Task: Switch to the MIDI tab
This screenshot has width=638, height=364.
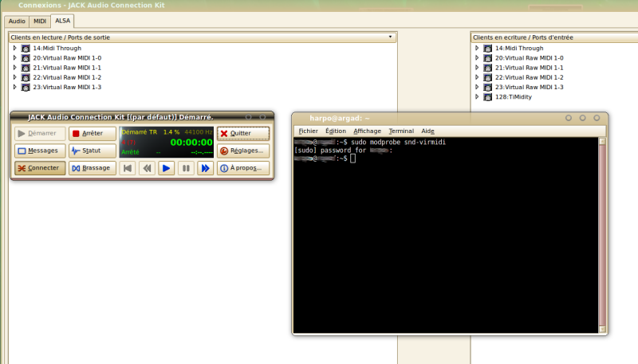Action: (x=40, y=22)
